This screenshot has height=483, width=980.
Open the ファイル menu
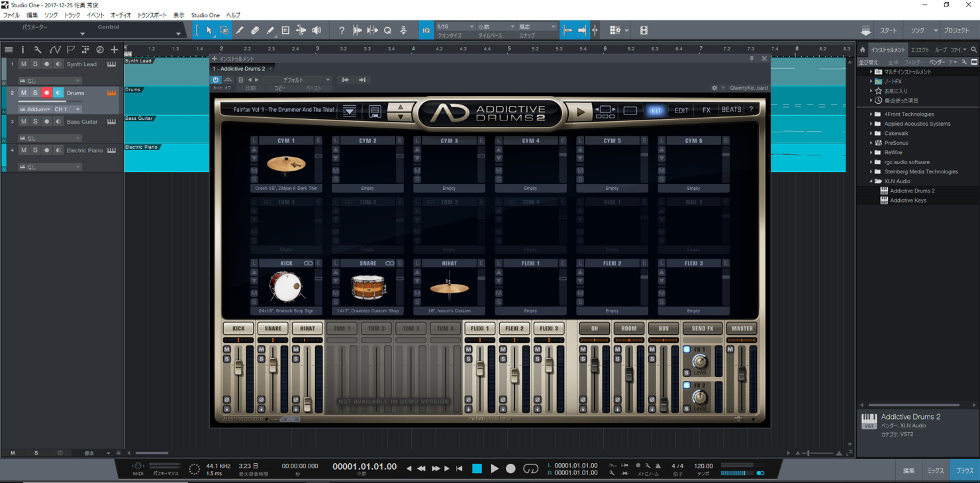pos(11,15)
